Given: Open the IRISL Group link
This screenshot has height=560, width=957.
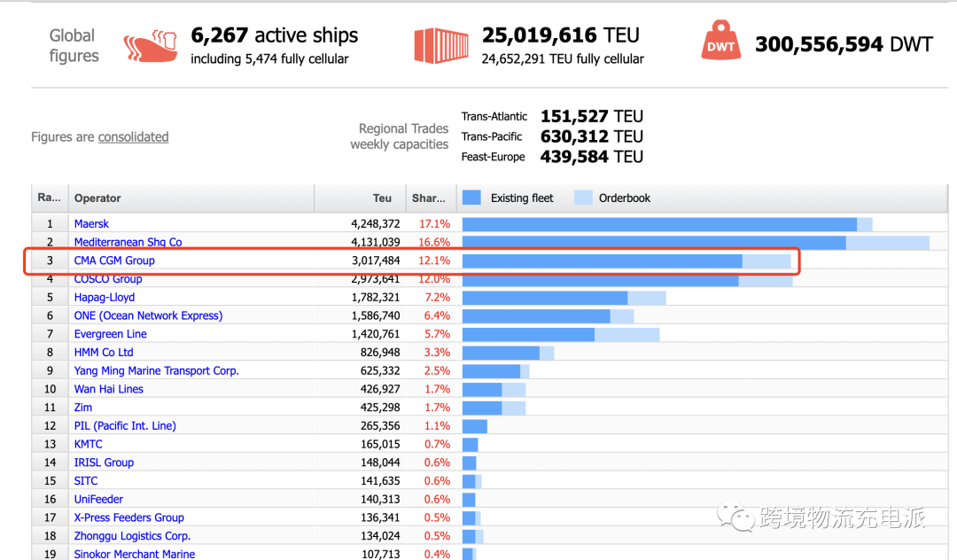Looking at the screenshot, I should click(104, 463).
